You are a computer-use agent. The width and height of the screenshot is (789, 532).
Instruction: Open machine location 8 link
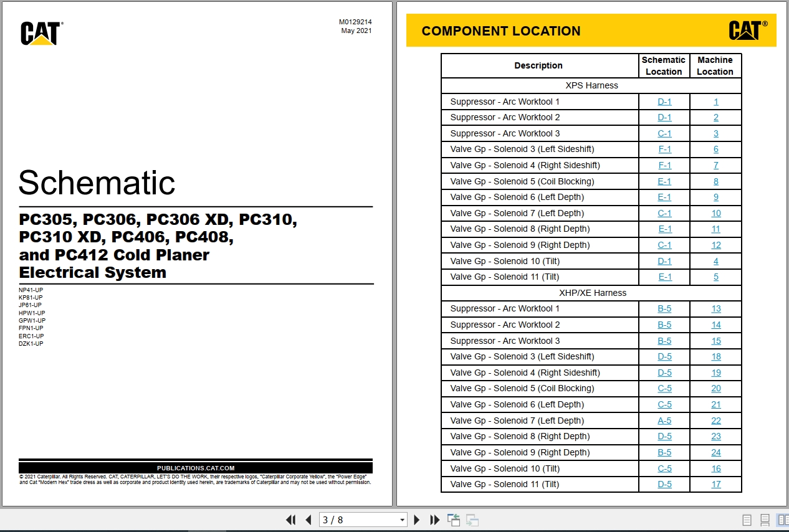tap(716, 181)
